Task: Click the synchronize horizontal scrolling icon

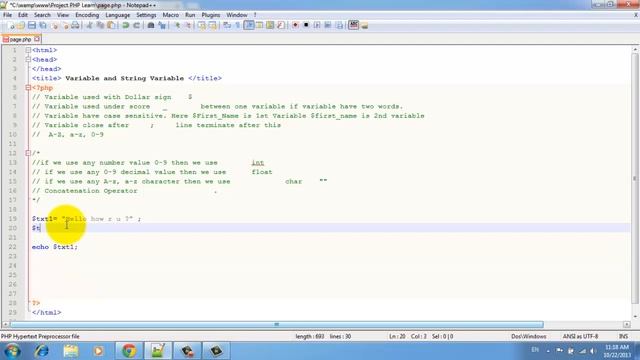Action: 213,25
